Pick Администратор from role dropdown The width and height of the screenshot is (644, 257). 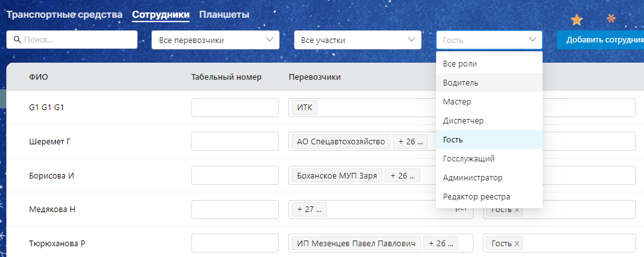pos(472,177)
